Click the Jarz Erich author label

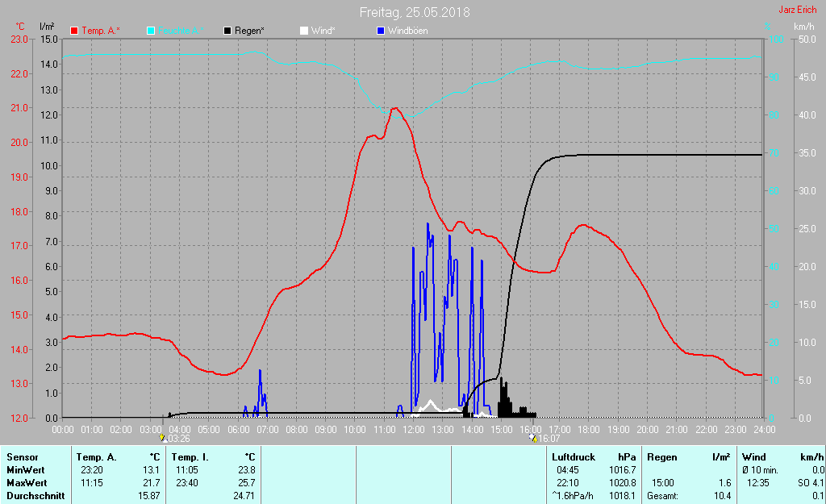(x=797, y=10)
